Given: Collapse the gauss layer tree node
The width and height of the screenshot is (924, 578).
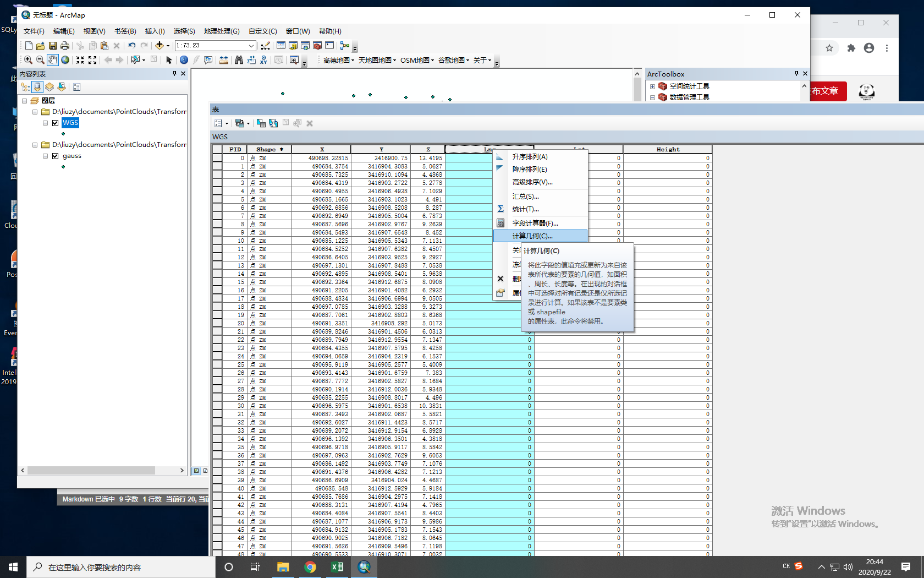Looking at the screenshot, I should (x=45, y=156).
